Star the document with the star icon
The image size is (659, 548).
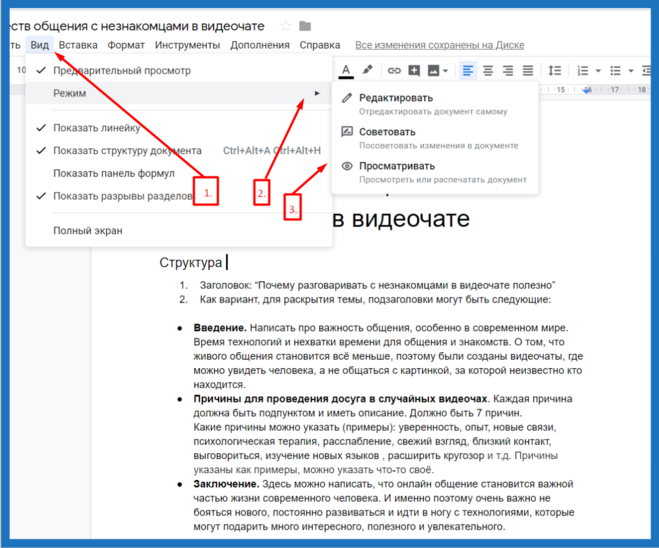[x=286, y=25]
